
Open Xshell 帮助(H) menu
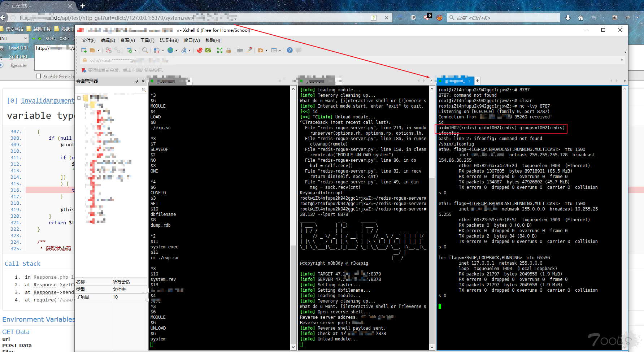(x=213, y=40)
